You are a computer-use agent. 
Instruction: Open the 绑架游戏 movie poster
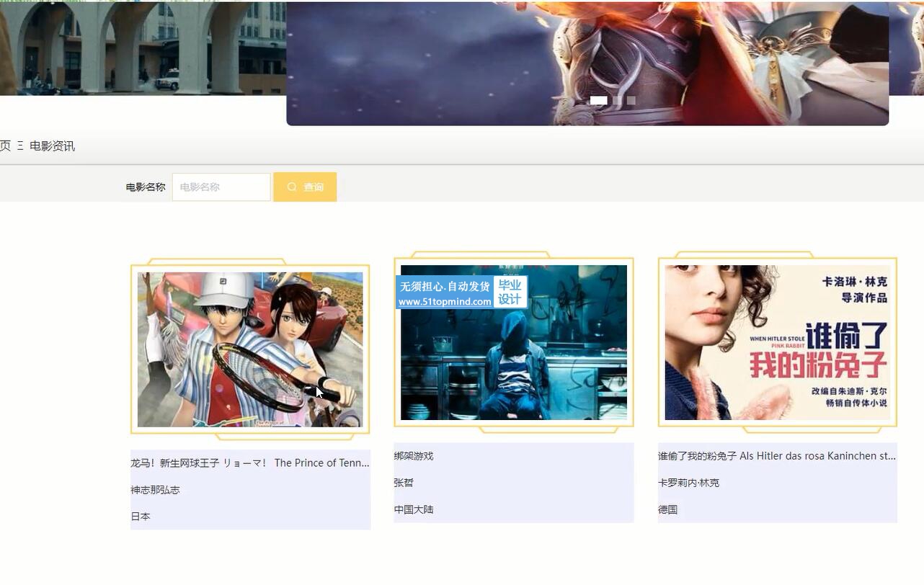coord(514,342)
